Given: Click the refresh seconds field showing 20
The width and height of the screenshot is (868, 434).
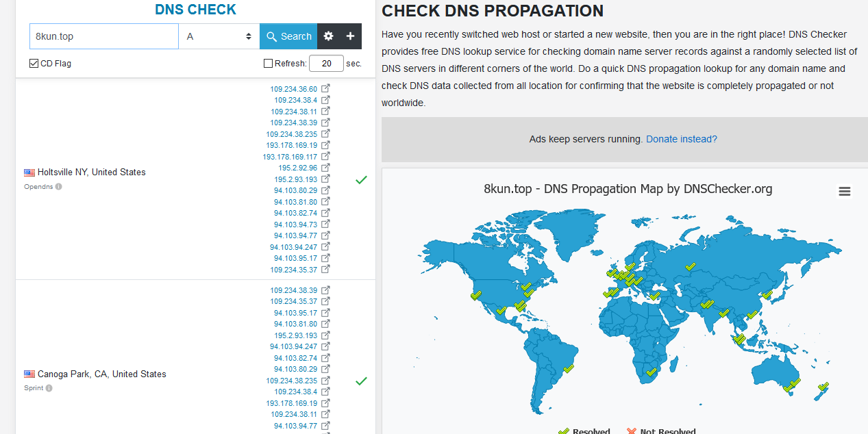Looking at the screenshot, I should (326, 63).
